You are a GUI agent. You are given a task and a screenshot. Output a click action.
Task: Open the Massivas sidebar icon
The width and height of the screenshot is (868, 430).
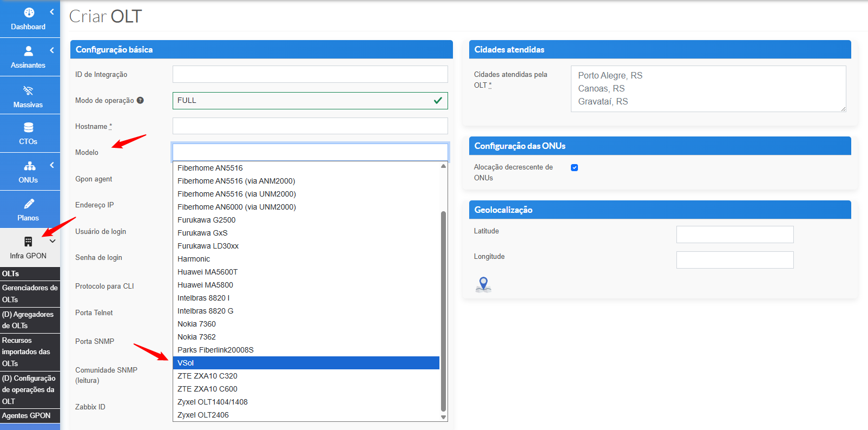[x=28, y=90]
